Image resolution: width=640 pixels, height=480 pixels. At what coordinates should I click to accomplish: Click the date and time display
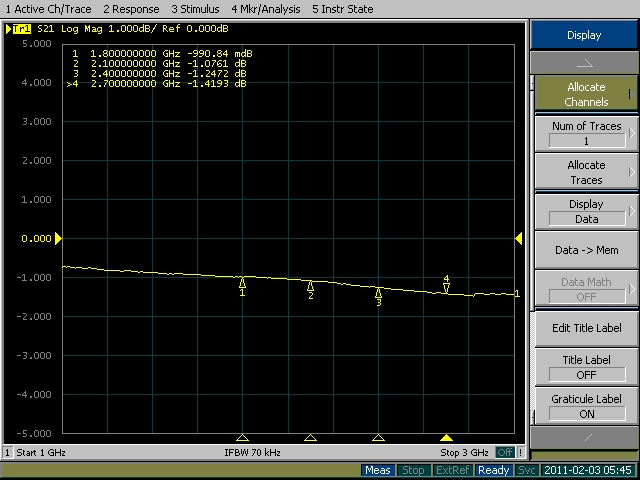[x=589, y=470]
